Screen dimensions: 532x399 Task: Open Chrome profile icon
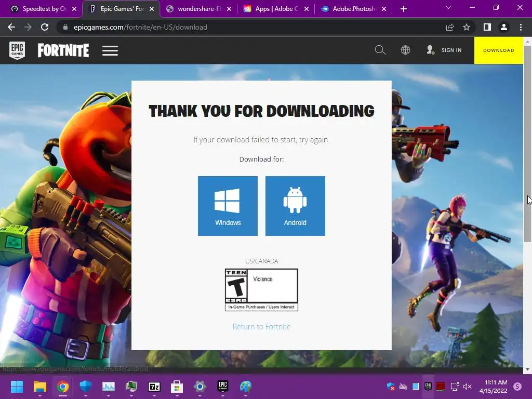coord(504,27)
